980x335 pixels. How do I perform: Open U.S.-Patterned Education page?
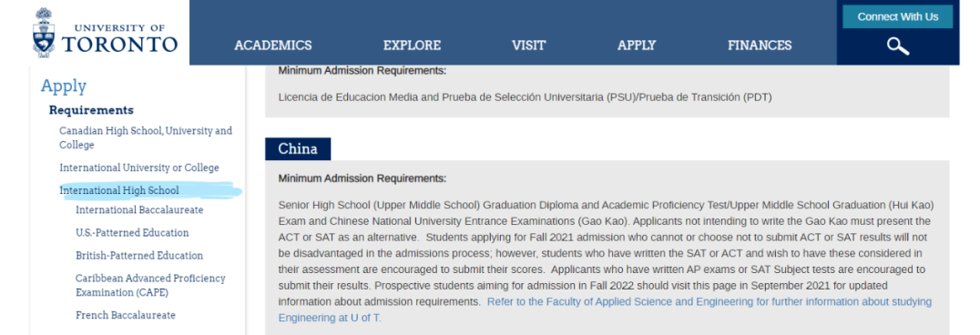pyautogui.click(x=132, y=232)
